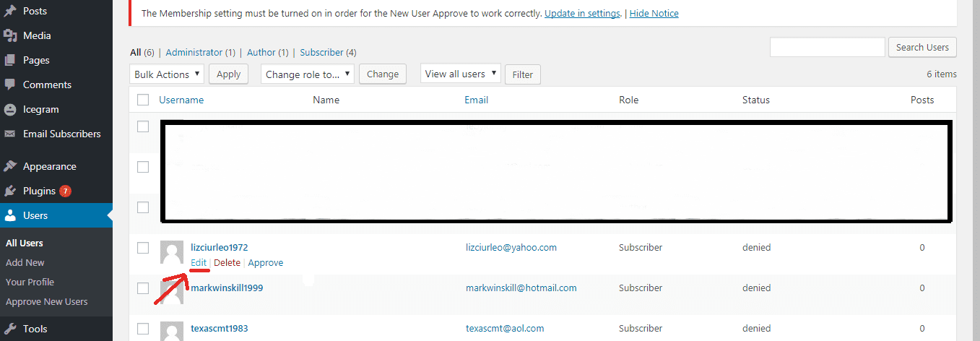Screen dimensions: 980x341
Task: Go to Add New user menu item
Action: [x=25, y=263]
